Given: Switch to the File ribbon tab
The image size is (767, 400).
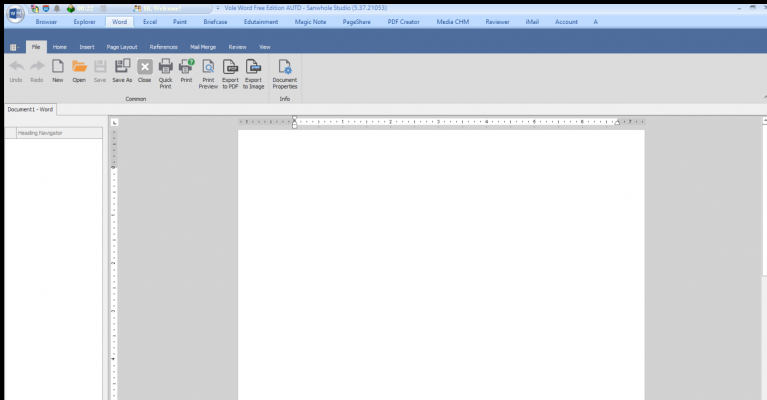Looking at the screenshot, I should tap(36, 47).
